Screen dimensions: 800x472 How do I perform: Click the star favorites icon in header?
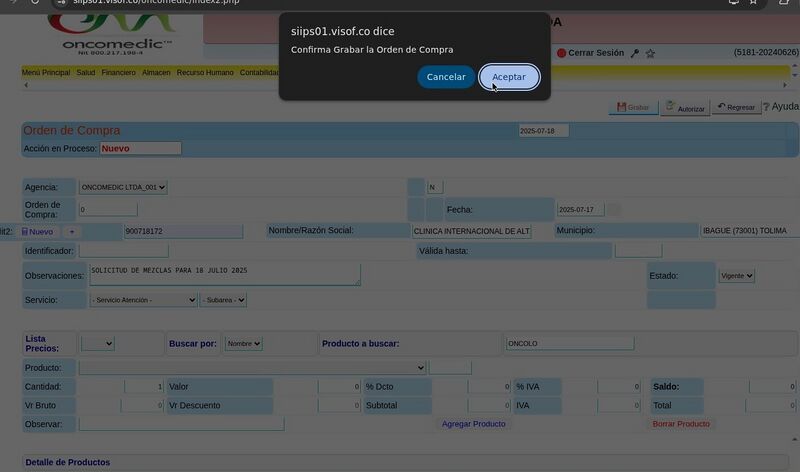point(650,53)
